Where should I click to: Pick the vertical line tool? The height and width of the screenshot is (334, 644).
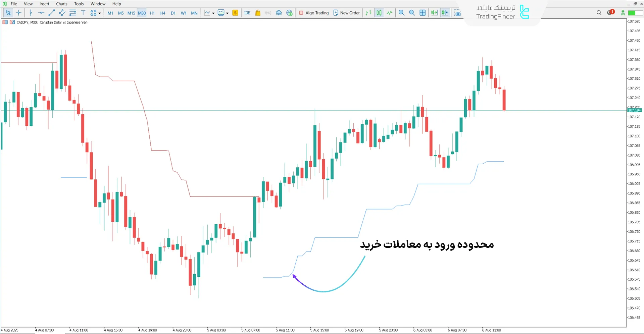(x=31, y=13)
